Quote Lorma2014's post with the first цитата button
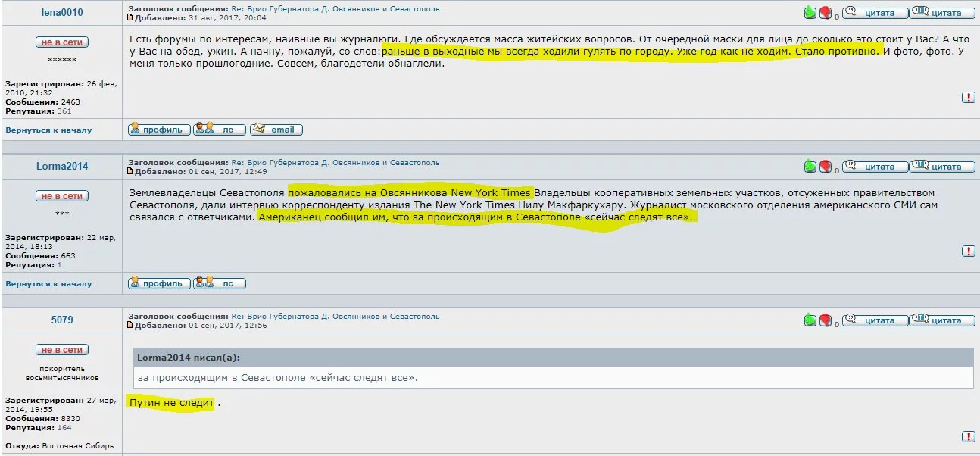 click(x=874, y=167)
